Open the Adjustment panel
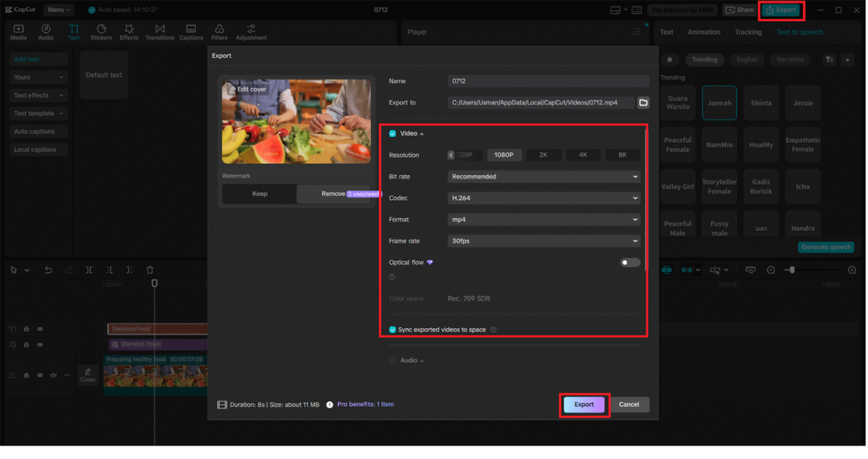The height and width of the screenshot is (459, 868). (250, 31)
